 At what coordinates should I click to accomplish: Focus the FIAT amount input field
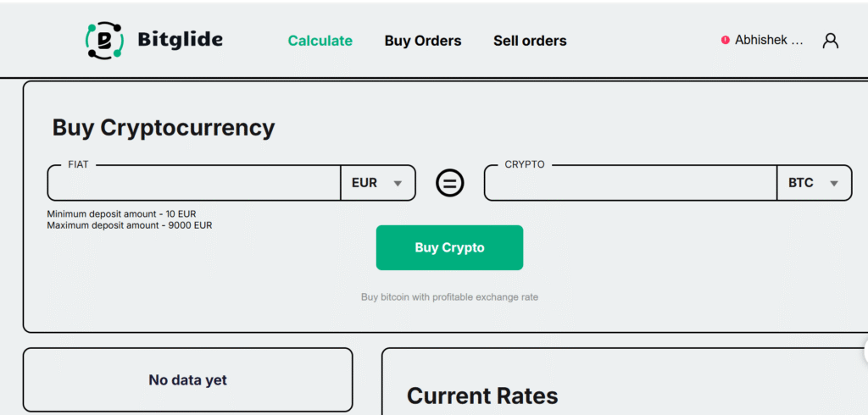pos(194,183)
